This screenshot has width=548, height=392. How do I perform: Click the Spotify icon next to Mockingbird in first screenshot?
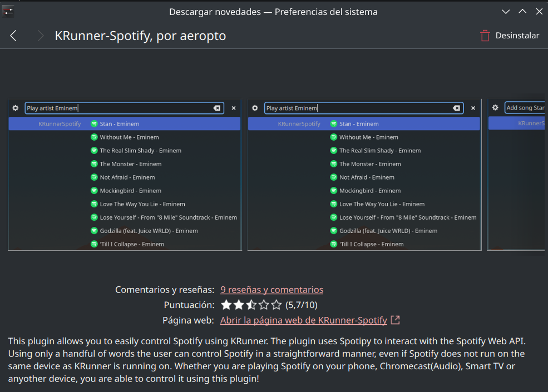click(95, 191)
